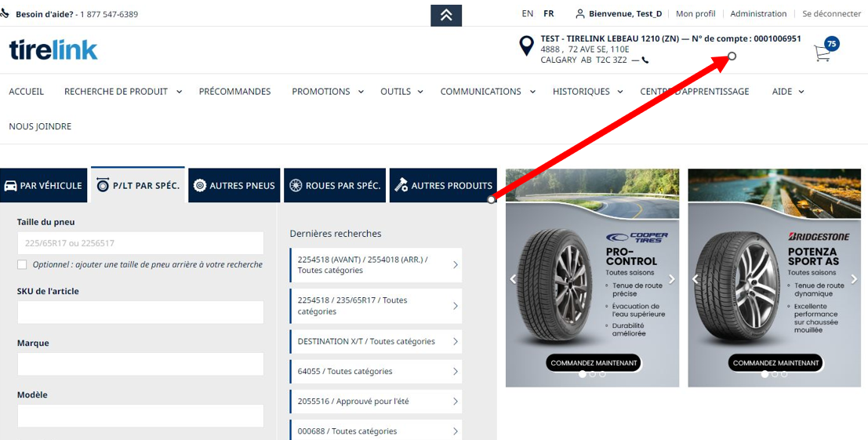
Task: Click the user profile icon beside Bienvenue
Action: coord(580,14)
